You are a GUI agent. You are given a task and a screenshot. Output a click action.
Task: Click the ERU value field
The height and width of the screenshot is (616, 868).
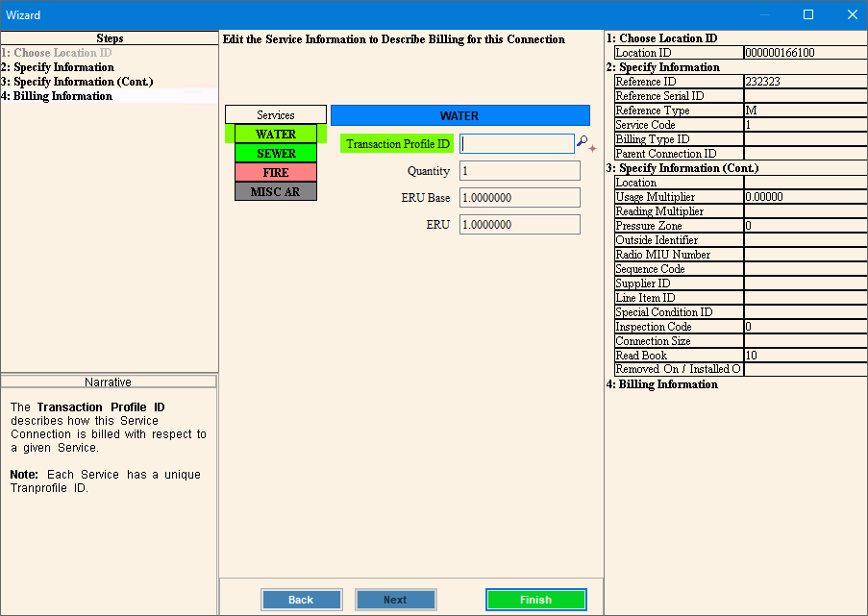click(519, 225)
